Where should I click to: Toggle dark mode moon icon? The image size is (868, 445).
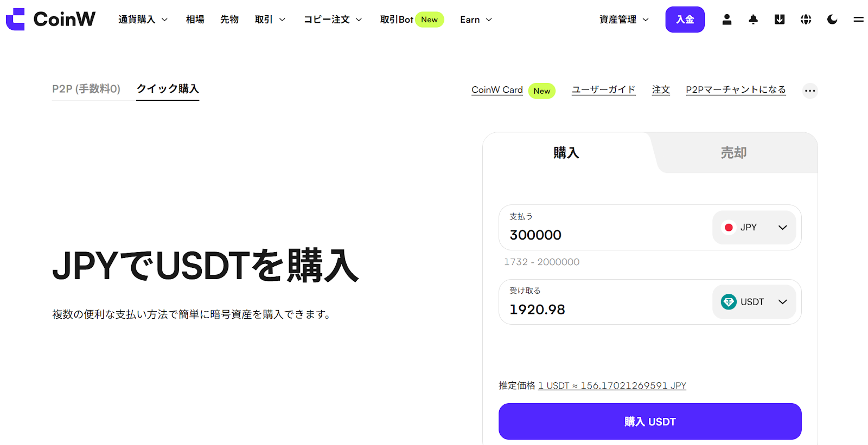[x=832, y=20]
